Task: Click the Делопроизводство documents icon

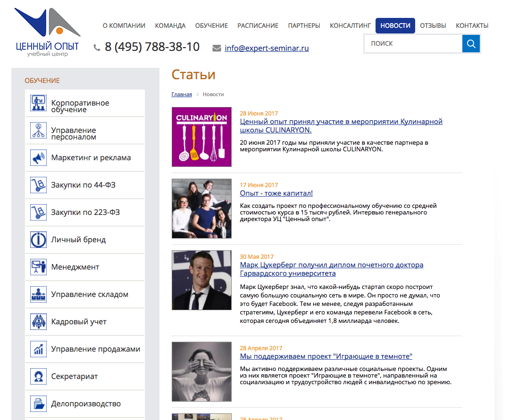Action: pos(38,404)
